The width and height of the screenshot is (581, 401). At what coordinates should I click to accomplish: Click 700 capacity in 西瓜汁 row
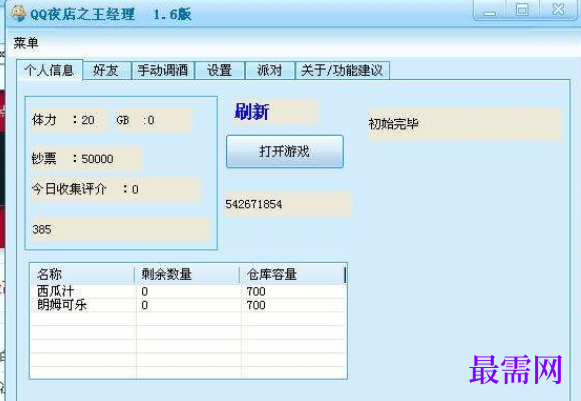tap(256, 292)
